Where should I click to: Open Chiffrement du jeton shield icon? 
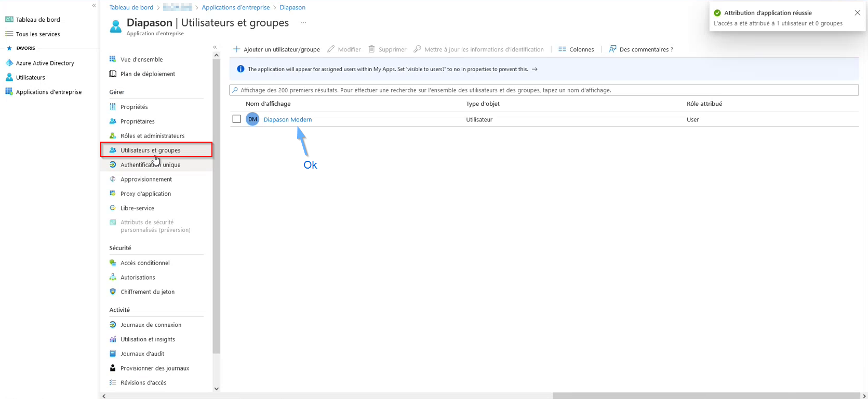pos(113,292)
